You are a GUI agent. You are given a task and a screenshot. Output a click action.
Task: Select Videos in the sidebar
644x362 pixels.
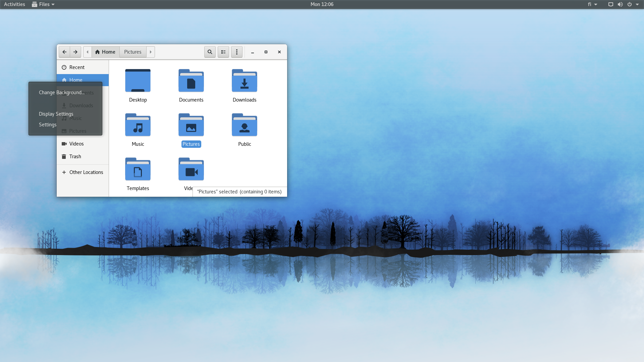[x=83, y=144]
